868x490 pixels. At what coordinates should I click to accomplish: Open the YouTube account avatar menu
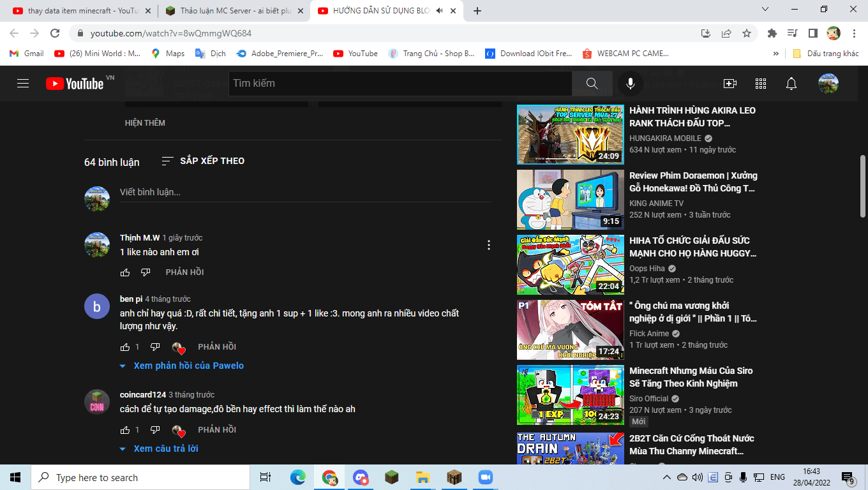[828, 84]
